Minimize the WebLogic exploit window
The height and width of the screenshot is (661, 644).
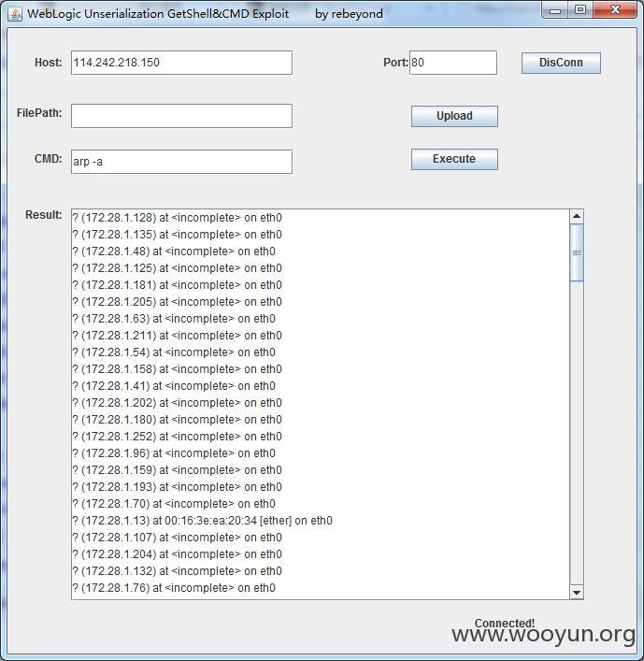pyautogui.click(x=555, y=10)
